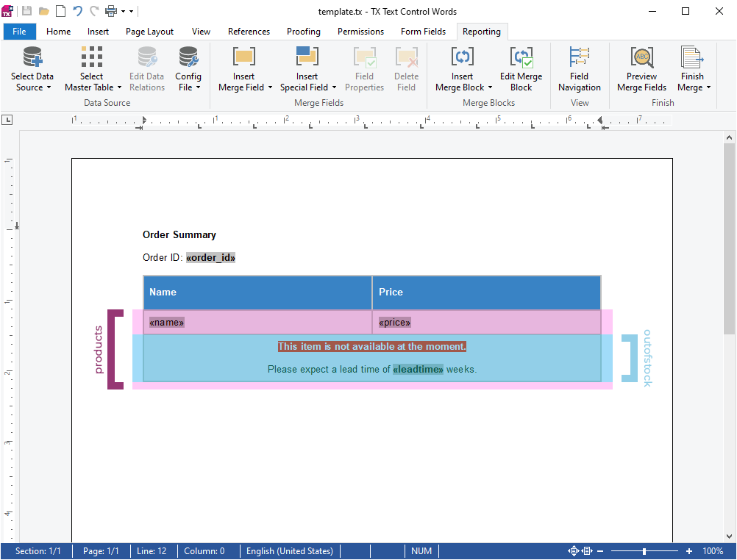The image size is (737, 560).
Task: Go to the References tab
Action: (249, 32)
